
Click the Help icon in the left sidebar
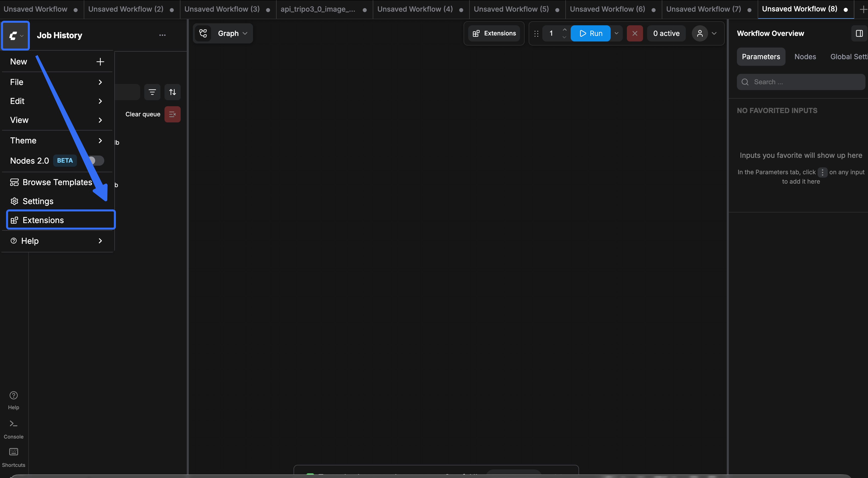(13, 400)
